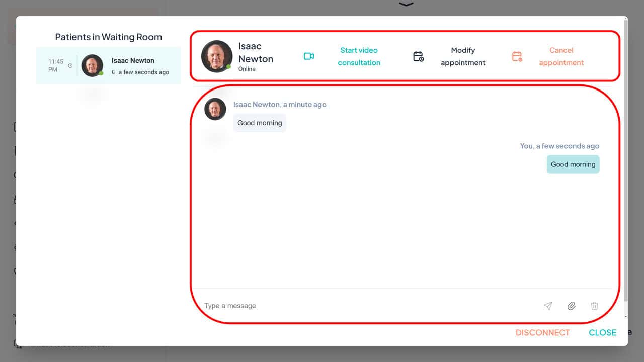The height and width of the screenshot is (362, 644).
Task: Click your sent Good morning message bubble
Action: tap(573, 164)
